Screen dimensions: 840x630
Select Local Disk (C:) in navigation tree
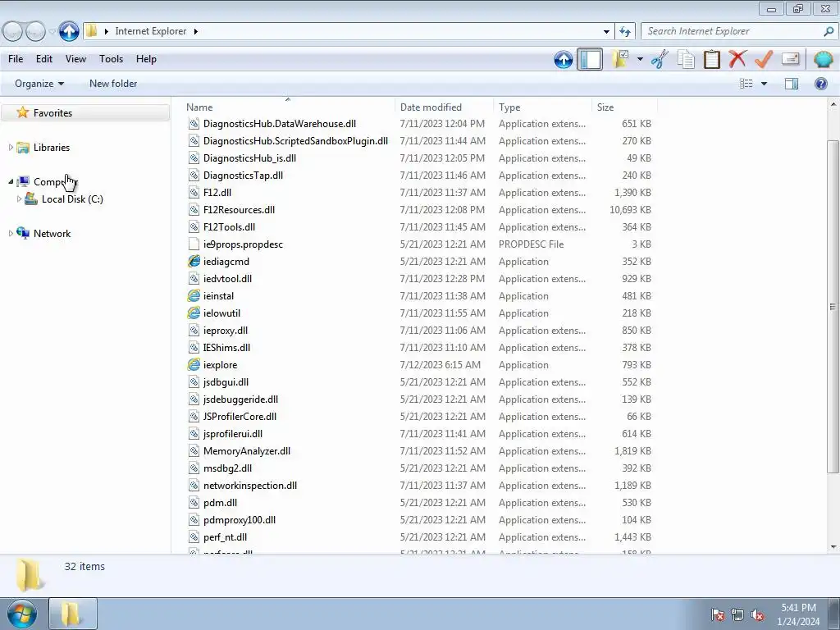pyautogui.click(x=72, y=199)
